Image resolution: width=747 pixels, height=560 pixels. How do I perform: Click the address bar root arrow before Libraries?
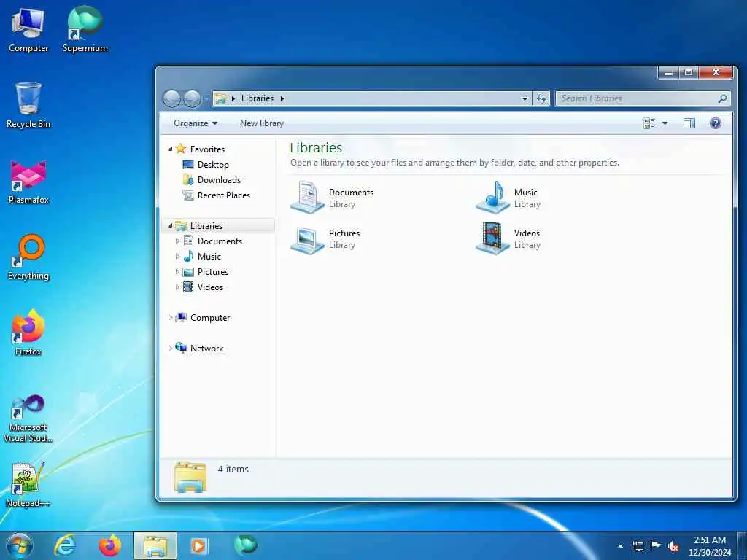233,98
